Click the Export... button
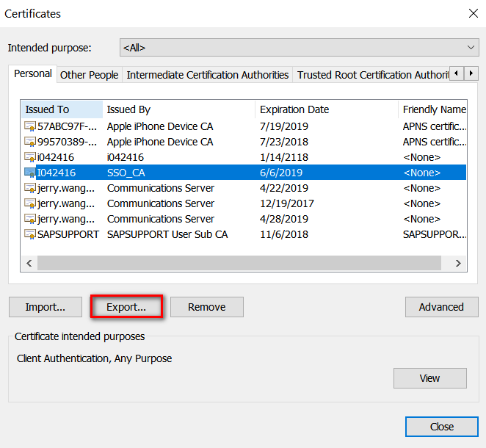The image size is (486, 448). click(x=126, y=307)
